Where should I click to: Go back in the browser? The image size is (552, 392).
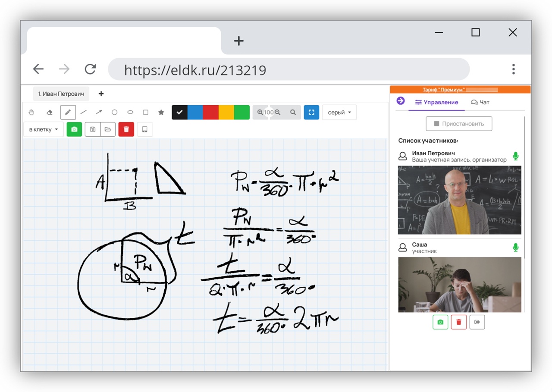[38, 69]
